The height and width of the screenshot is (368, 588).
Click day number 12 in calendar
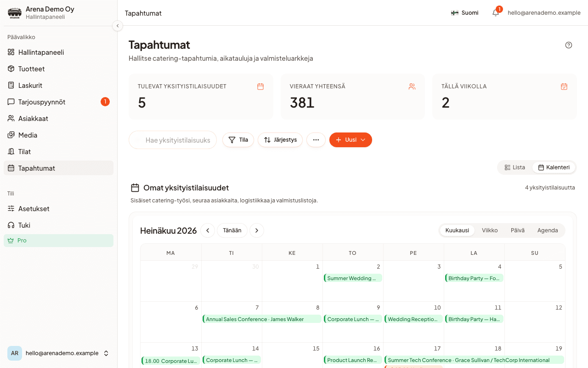click(559, 308)
